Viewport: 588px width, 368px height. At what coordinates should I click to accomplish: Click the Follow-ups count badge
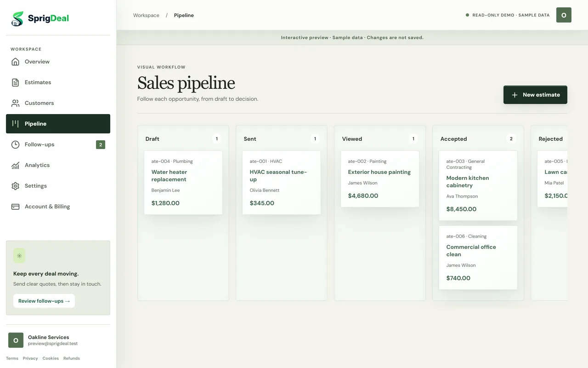pyautogui.click(x=101, y=144)
